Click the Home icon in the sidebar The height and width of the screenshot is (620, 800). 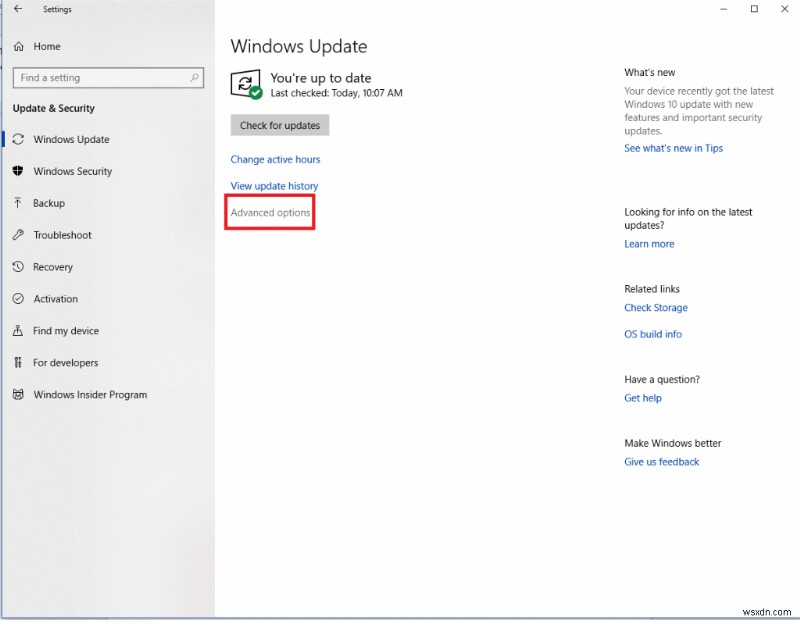tap(17, 46)
